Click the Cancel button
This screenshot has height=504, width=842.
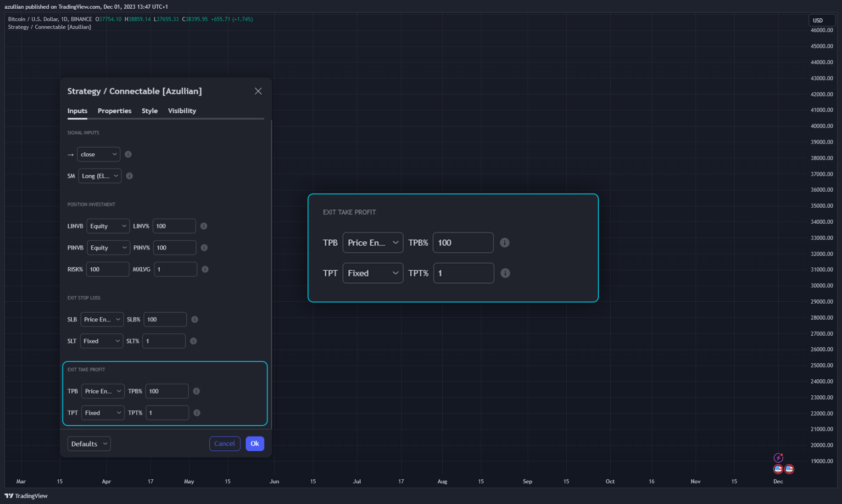click(225, 443)
